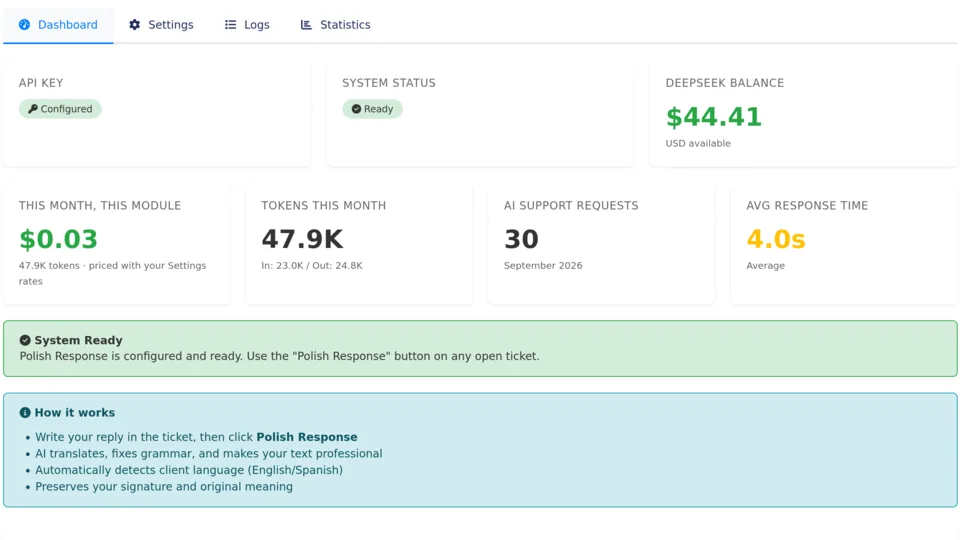Go to the Statistics tab

point(335,24)
